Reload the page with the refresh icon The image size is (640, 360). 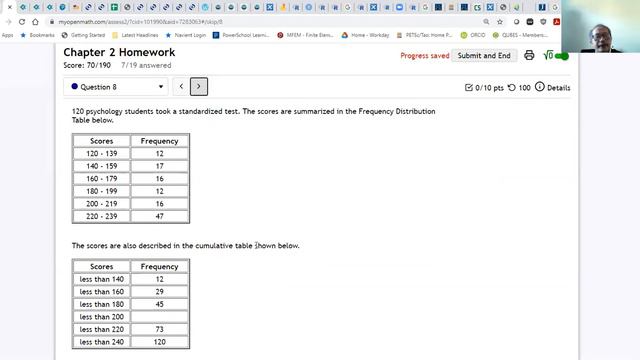(22, 22)
